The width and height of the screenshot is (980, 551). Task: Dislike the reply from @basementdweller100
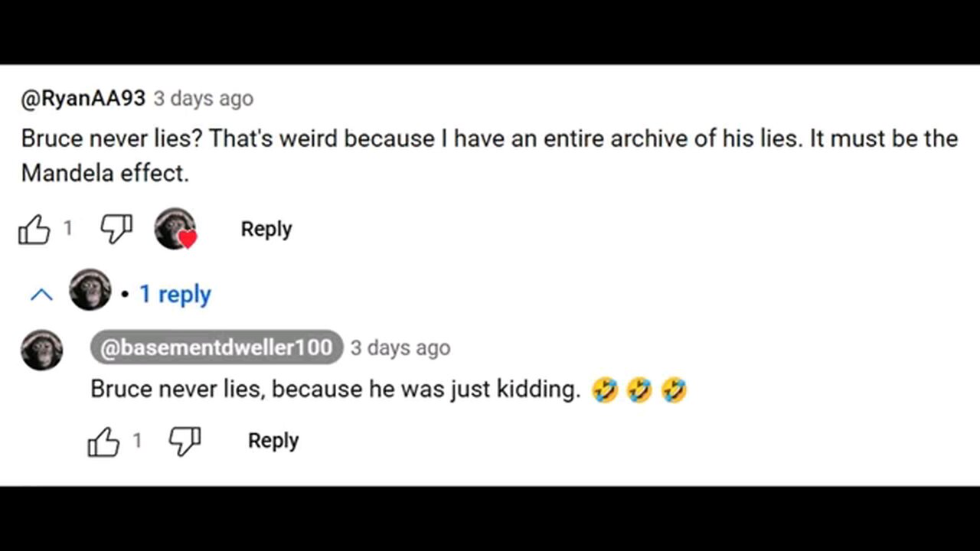pyautogui.click(x=185, y=442)
